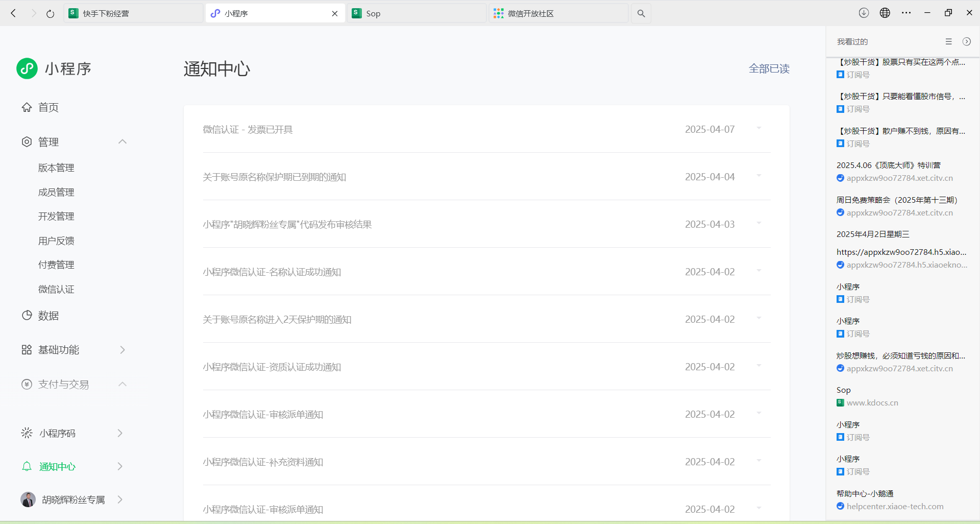The height and width of the screenshot is (524, 980).
Task: Open history item 只要能看懂股市信号
Action: point(901,97)
